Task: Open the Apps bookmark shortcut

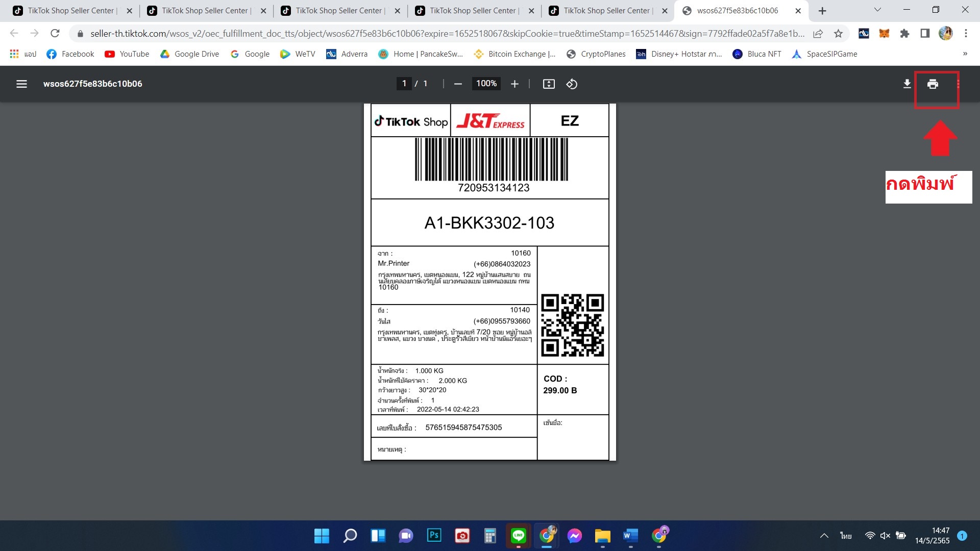Action: (x=23, y=54)
